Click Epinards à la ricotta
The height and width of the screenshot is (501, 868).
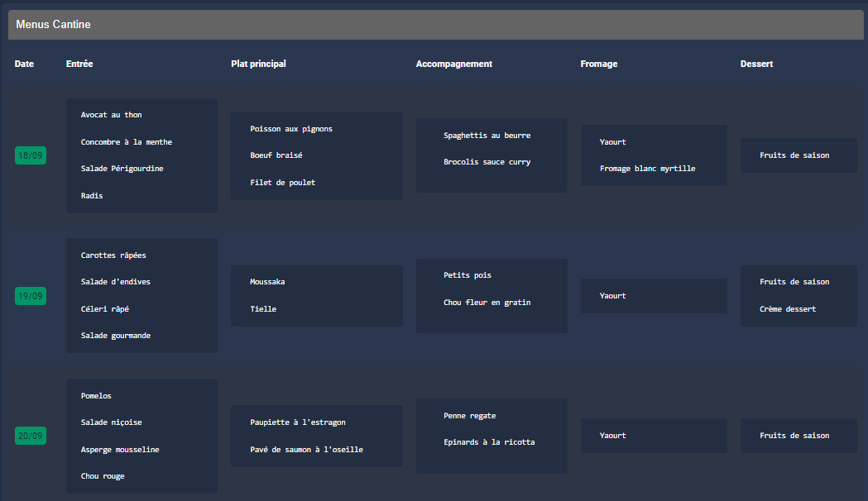point(489,442)
